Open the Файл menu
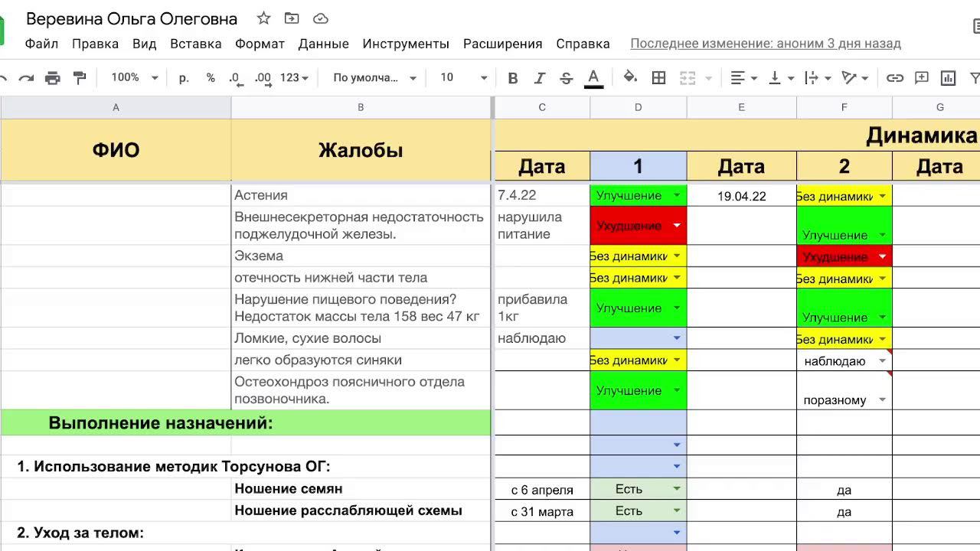This screenshot has width=980, height=551. 41,44
